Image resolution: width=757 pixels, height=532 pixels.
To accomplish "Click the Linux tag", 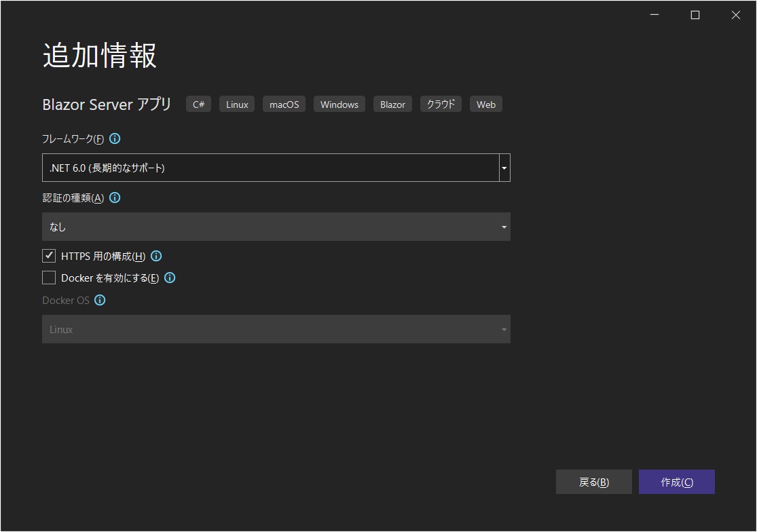I will click(237, 104).
